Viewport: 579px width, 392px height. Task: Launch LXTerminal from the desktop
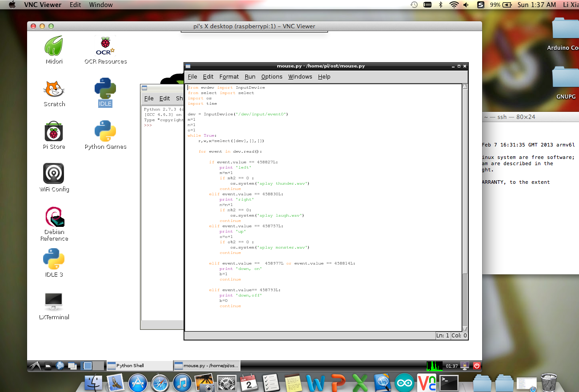(54, 302)
